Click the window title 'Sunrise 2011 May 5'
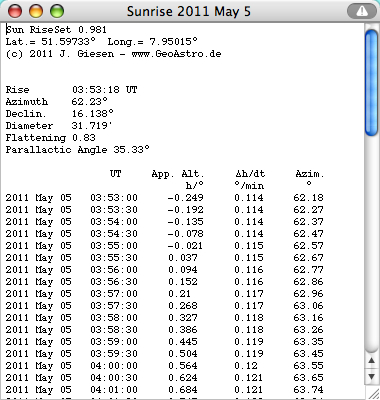This screenshot has width=380, height=400. pos(188,12)
